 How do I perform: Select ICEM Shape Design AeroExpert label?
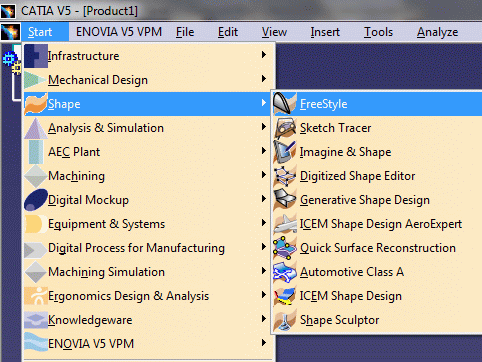coord(381,224)
